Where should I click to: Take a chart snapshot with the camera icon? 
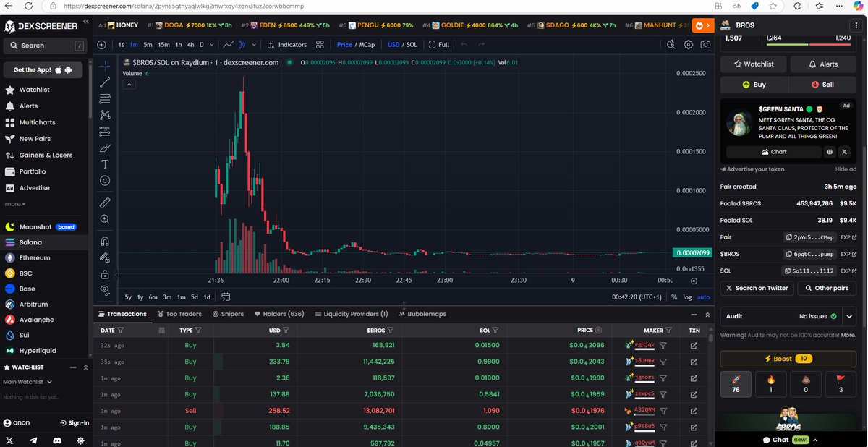click(705, 44)
